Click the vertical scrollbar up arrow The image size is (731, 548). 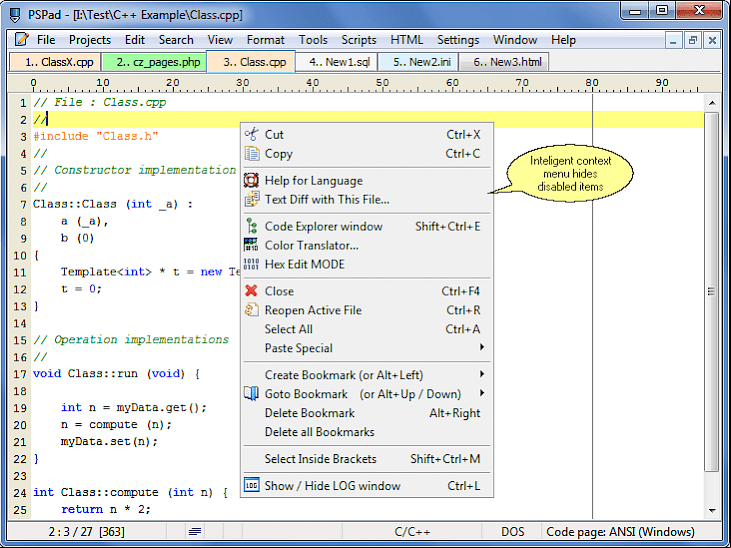point(712,103)
